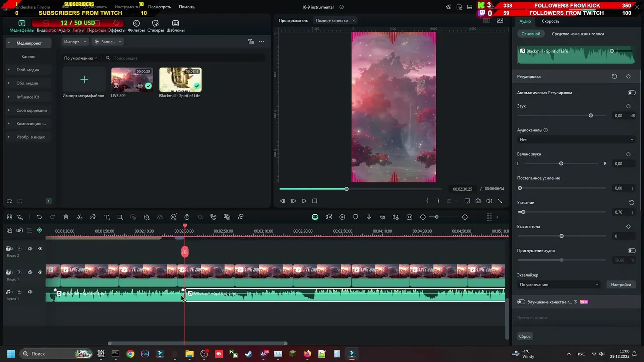Zoom in the timeline with plus icon
Viewport: 644px width, 362px height.
click(x=465, y=217)
